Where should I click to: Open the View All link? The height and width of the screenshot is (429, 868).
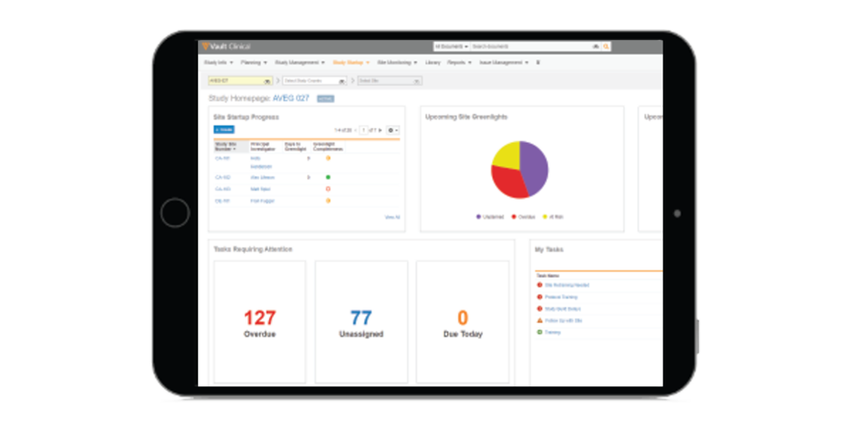[392, 216]
